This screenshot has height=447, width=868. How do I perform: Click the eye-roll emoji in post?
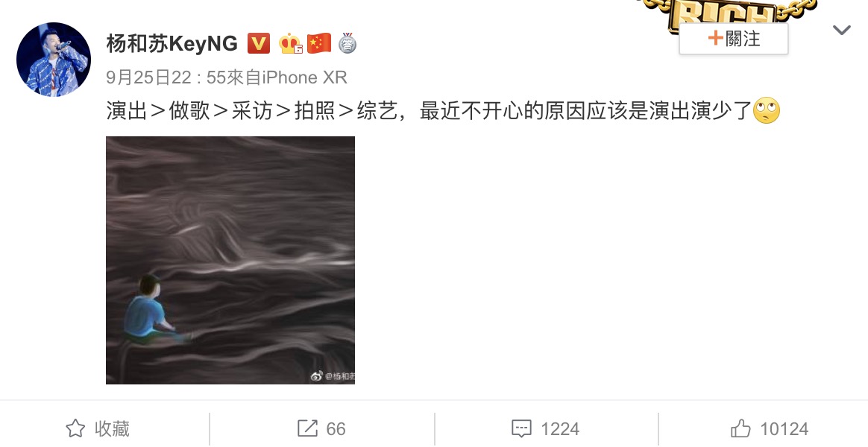767,111
